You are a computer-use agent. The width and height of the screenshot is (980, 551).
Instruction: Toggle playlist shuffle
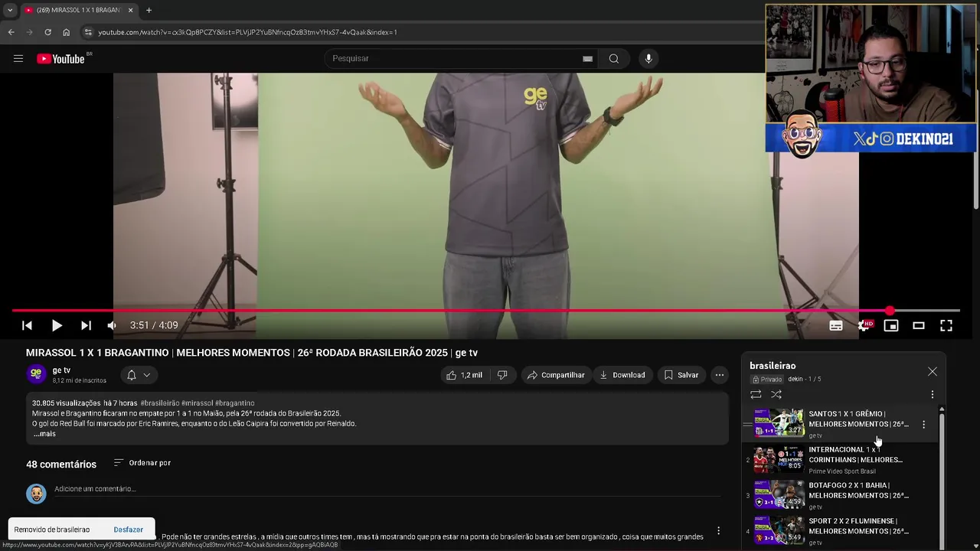(x=776, y=395)
